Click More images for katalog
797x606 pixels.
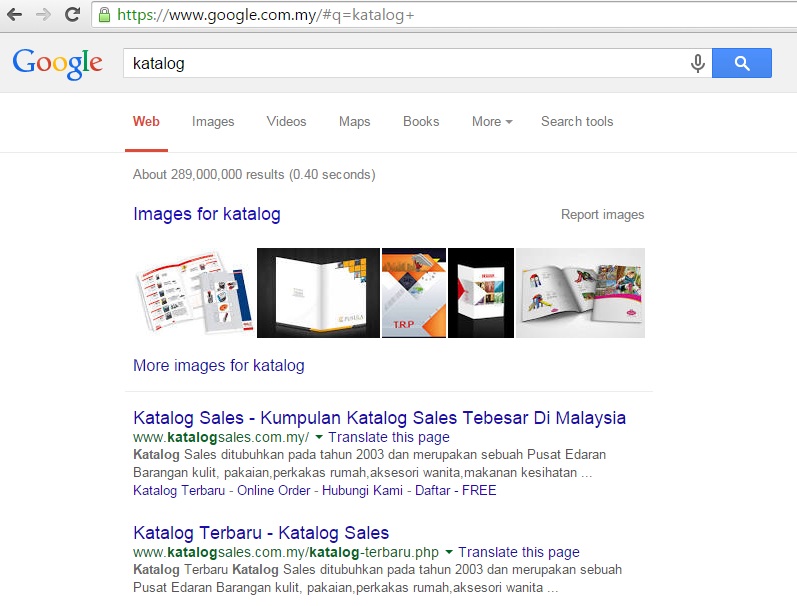(219, 366)
